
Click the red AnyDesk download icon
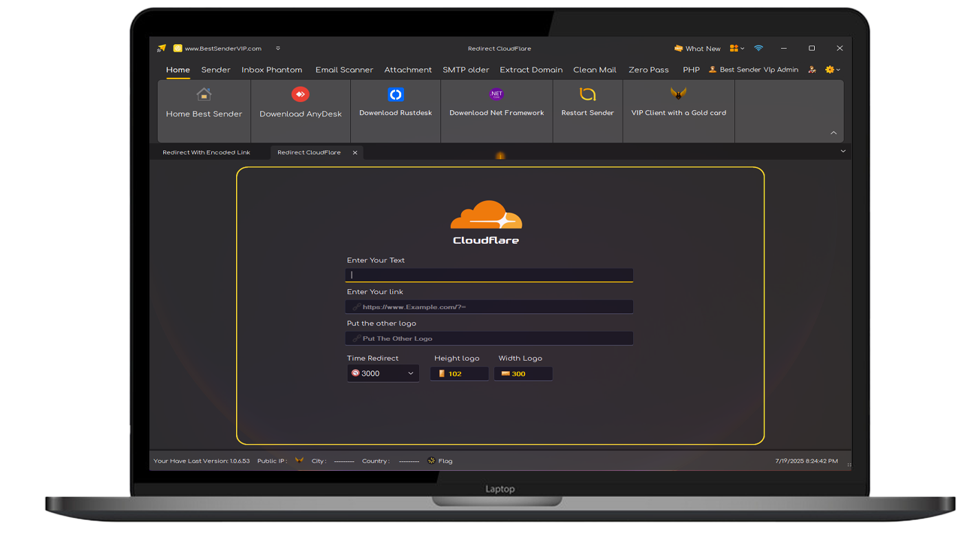(x=300, y=94)
